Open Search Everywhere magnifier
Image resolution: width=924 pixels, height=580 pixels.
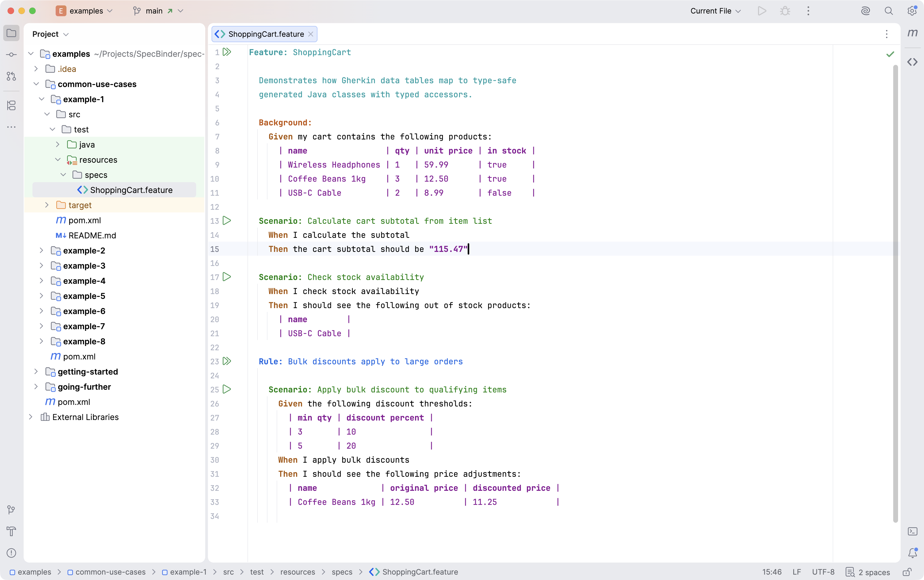888,11
